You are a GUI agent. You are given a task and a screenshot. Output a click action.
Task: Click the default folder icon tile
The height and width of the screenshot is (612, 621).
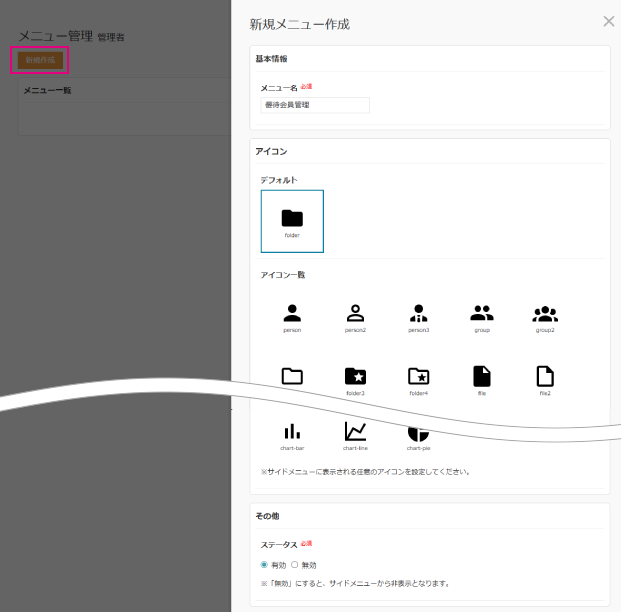[x=292, y=221]
